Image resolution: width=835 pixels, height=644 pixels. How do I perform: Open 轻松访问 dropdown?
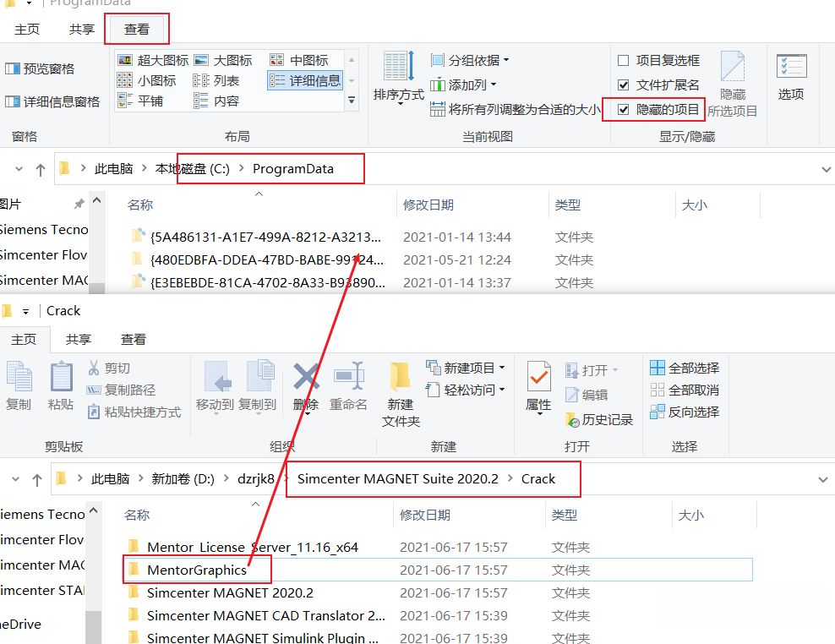pyautogui.click(x=466, y=390)
